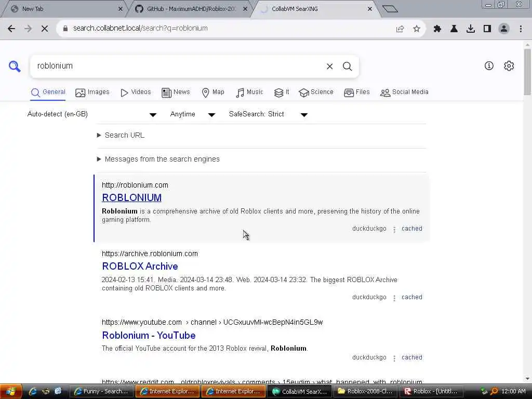Open the language Auto-detect dropdown
The width and height of the screenshot is (532, 399).
[x=91, y=114]
